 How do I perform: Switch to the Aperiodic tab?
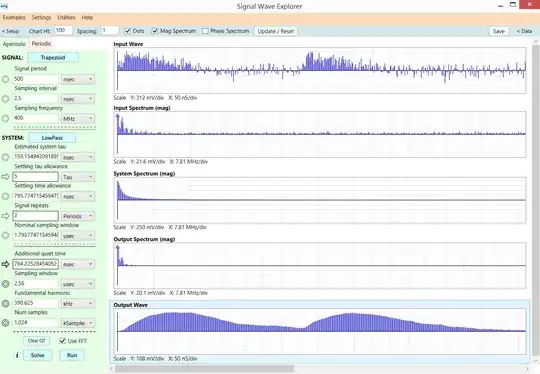pos(14,44)
